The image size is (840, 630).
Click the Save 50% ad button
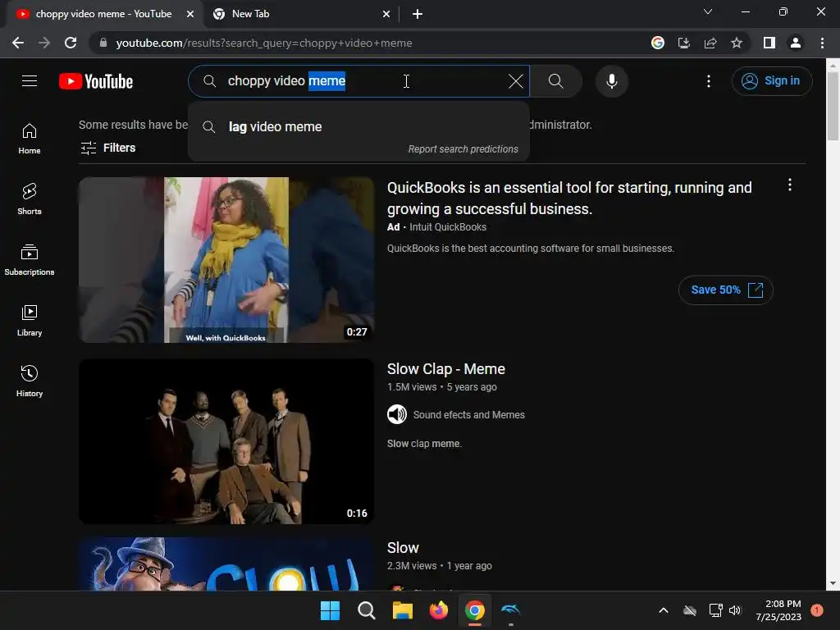point(725,290)
